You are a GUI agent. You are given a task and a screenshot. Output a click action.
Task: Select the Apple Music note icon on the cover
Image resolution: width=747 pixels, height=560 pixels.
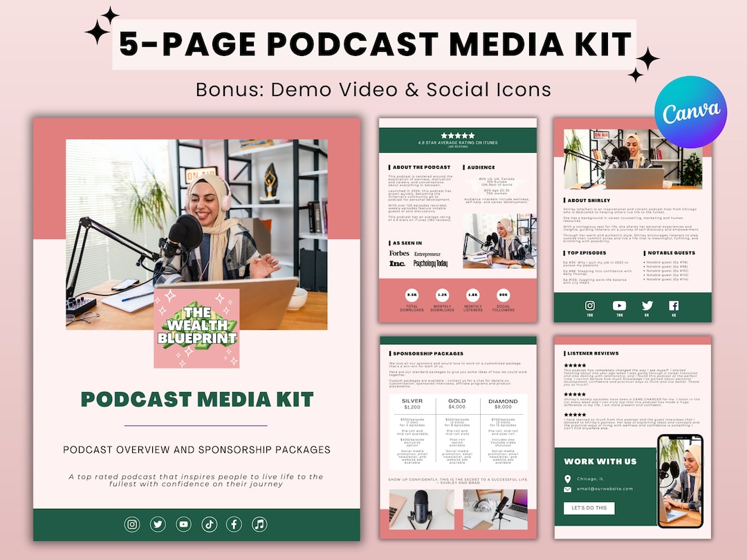(x=259, y=524)
